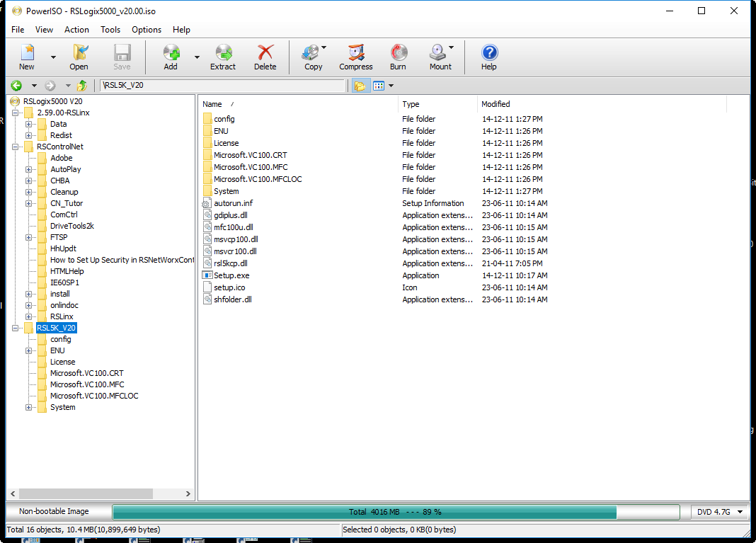Viewport: 756px width, 543px height.
Task: Select the ENU folder in the file list
Action: pyautogui.click(x=221, y=131)
